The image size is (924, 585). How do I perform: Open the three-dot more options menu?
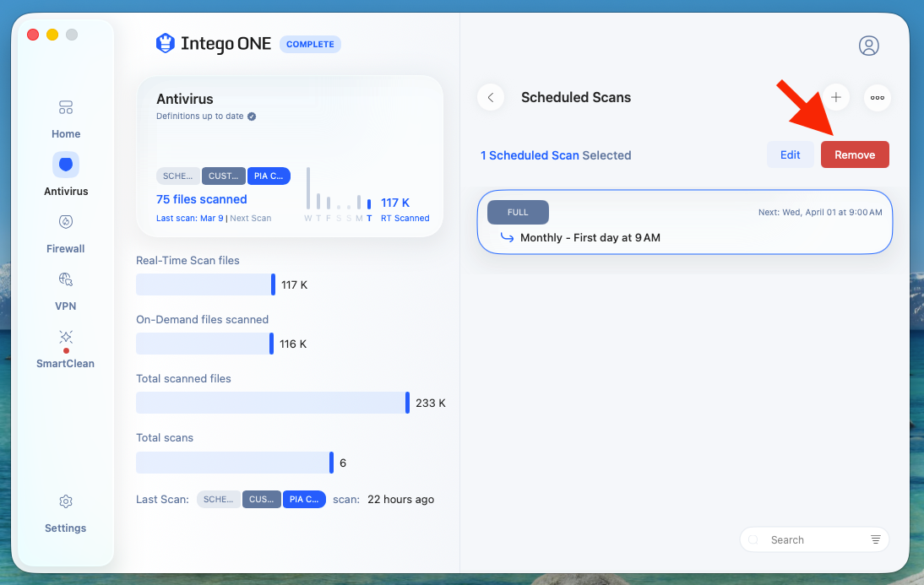(877, 97)
